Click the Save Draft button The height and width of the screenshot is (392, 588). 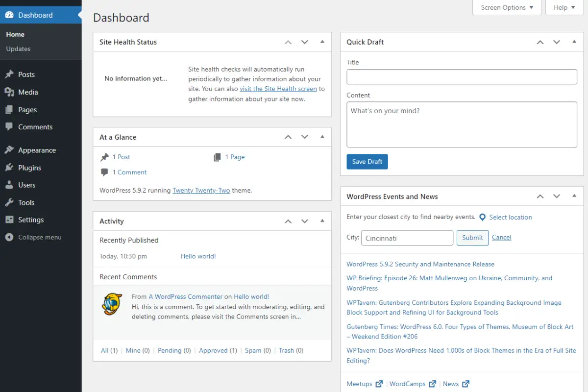click(367, 161)
